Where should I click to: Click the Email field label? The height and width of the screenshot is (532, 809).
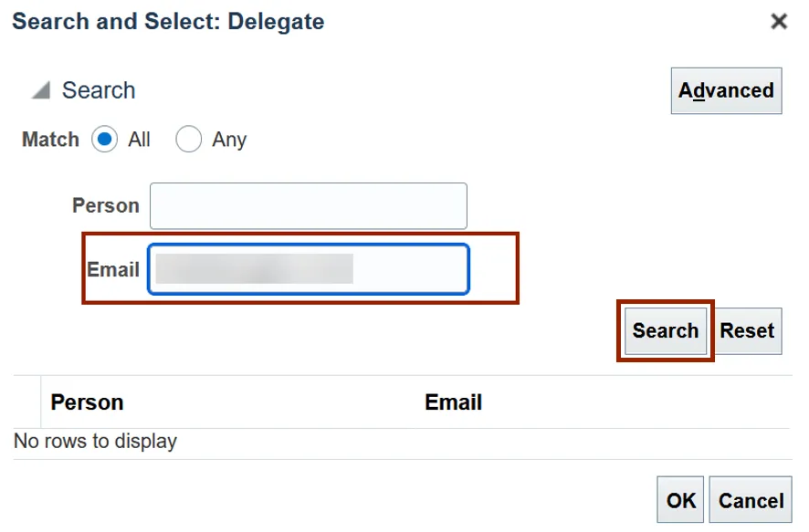point(113,269)
